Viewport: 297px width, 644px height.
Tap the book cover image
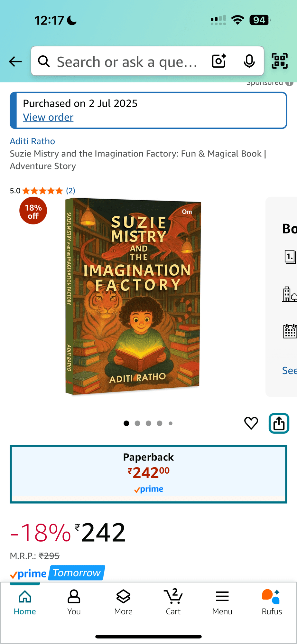133,296
